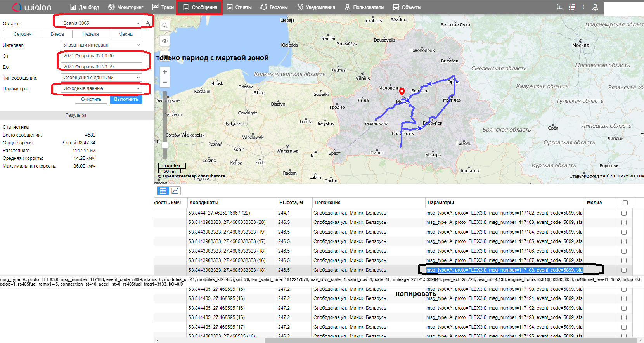Click the wrench icon next to object selector
Screen dimensions: 644x343
click(148, 24)
